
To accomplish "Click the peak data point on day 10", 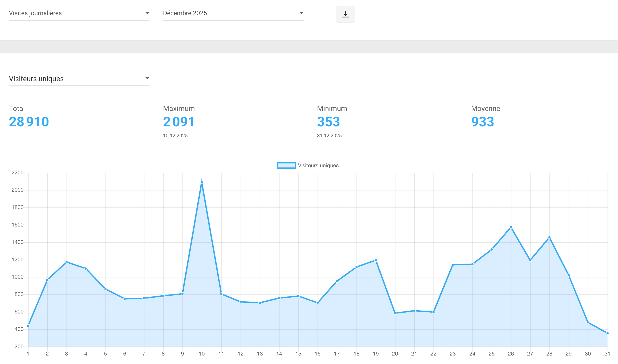I will coord(202,182).
